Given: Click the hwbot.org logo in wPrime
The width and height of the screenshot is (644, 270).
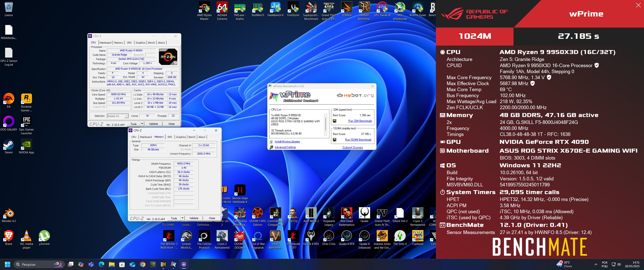Looking at the screenshot, I should tap(355, 95).
